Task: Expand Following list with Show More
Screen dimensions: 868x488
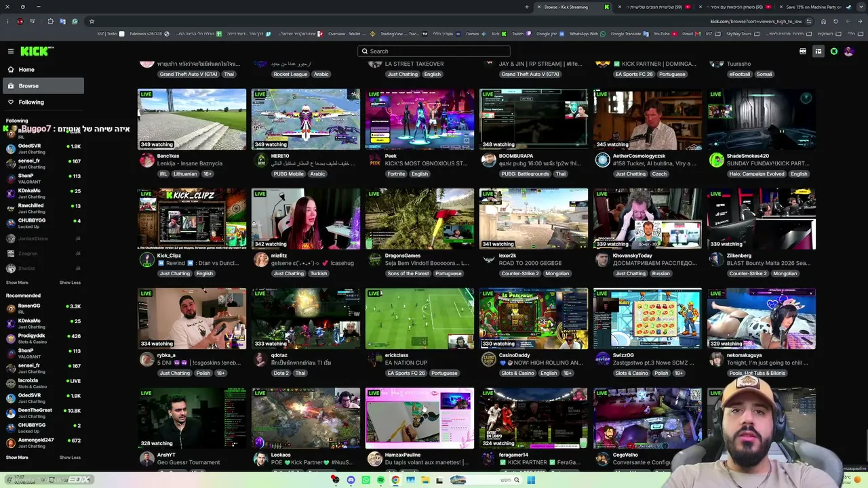Action: click(17, 283)
